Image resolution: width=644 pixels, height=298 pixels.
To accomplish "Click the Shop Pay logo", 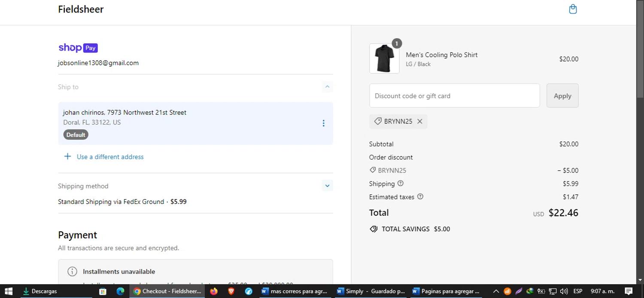I will [x=78, y=48].
